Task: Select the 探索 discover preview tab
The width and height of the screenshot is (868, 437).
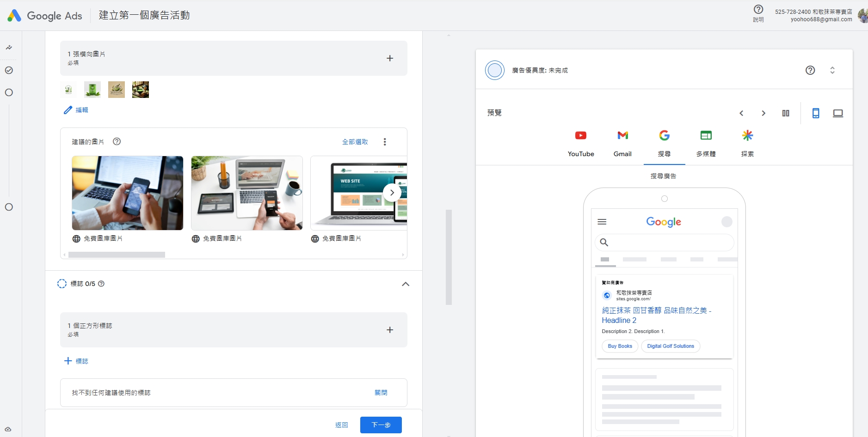Action: pos(748,144)
